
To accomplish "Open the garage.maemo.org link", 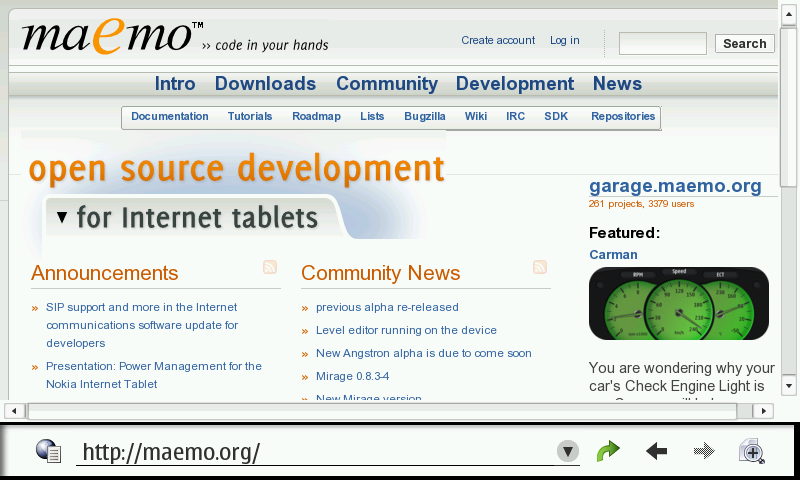I will click(x=675, y=186).
